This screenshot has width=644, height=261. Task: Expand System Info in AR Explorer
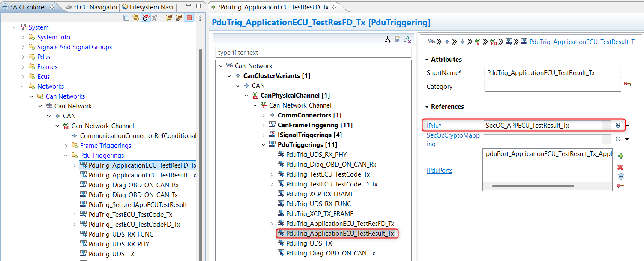23,37
